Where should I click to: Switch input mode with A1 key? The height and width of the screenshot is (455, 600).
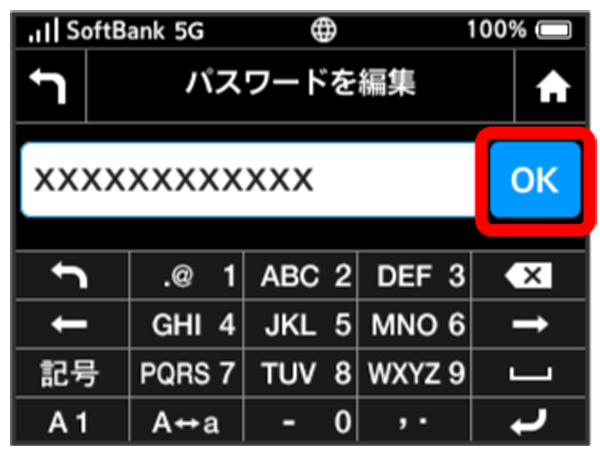[x=70, y=423]
